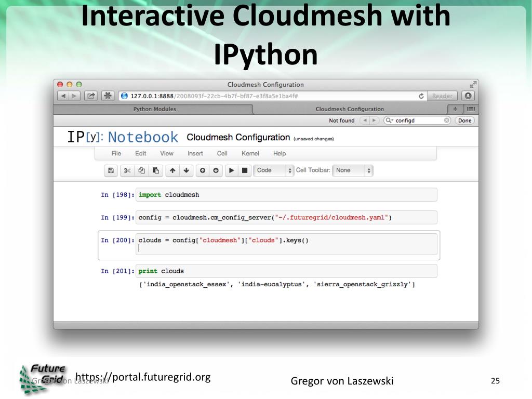Cut the selected cell with scissors icon

pos(127,170)
